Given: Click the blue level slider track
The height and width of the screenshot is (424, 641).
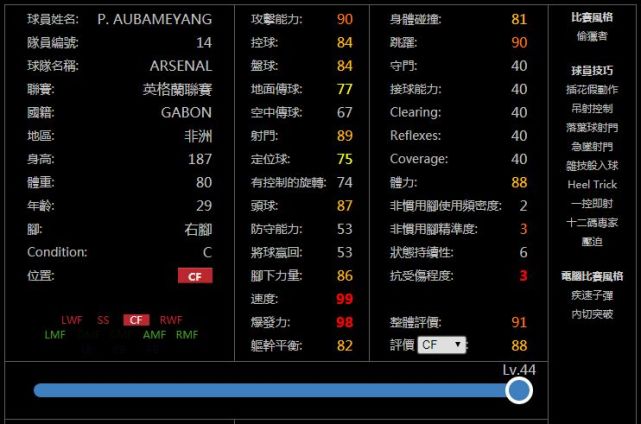Looking at the screenshot, I should (272, 390).
